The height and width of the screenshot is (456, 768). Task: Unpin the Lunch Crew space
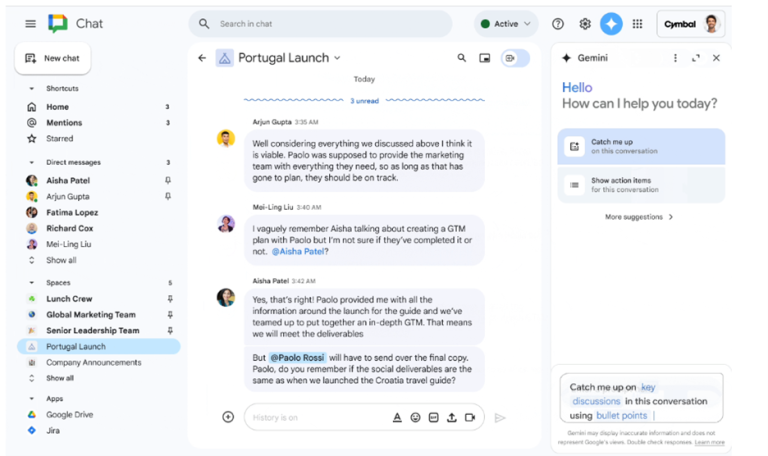[170, 299]
